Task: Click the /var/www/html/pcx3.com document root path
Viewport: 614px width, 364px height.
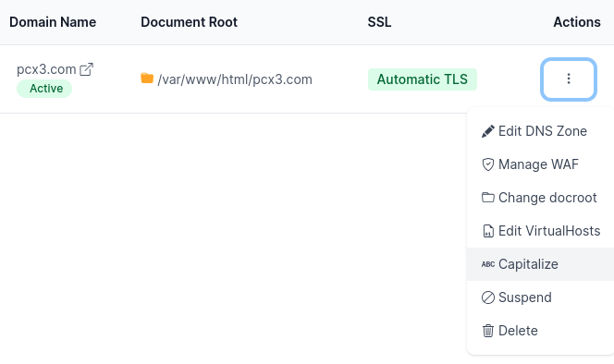Action: coord(235,79)
